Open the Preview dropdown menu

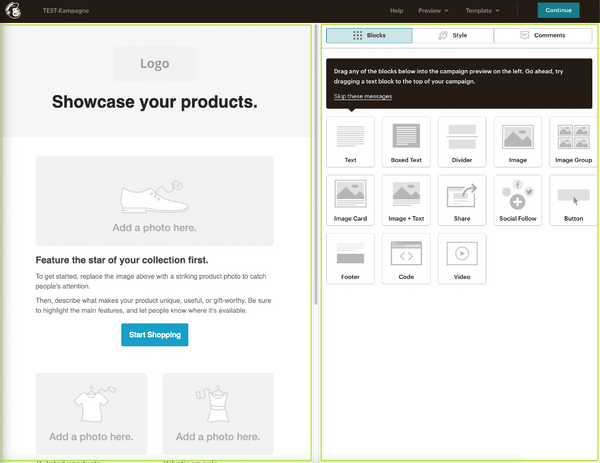(x=432, y=10)
